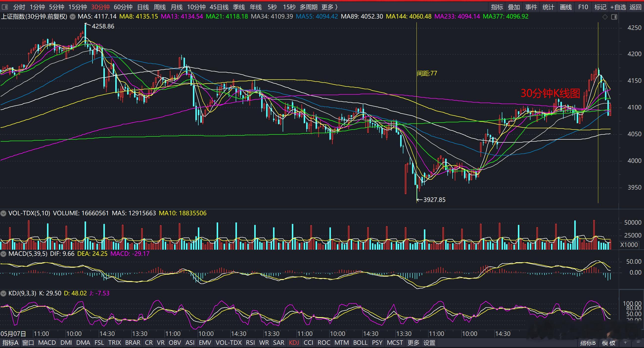
Task: Switch to the 年线 yearly tab
Action: [x=256, y=7]
